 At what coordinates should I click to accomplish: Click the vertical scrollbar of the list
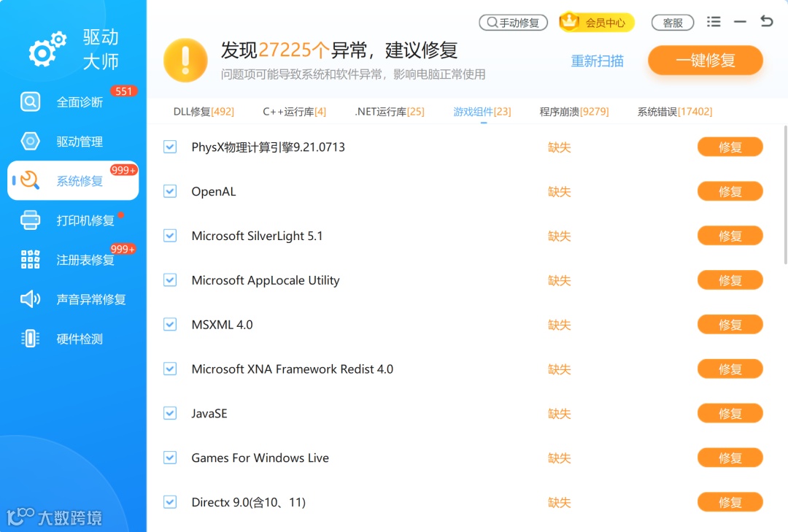(x=786, y=195)
